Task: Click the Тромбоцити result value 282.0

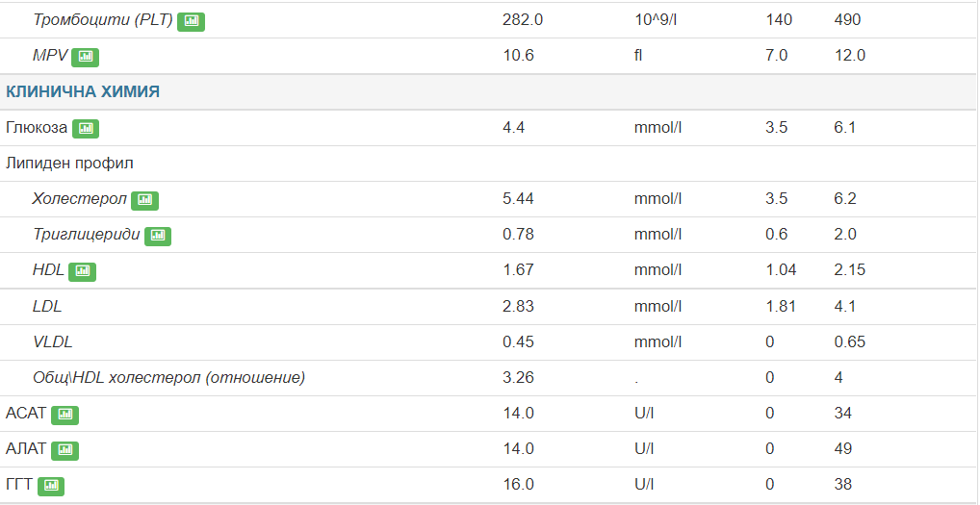Action: point(523,19)
